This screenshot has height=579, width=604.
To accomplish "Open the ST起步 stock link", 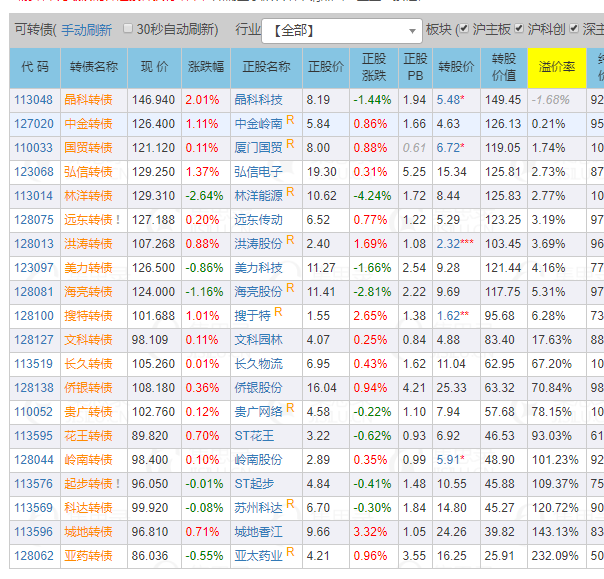I will pos(254,484).
